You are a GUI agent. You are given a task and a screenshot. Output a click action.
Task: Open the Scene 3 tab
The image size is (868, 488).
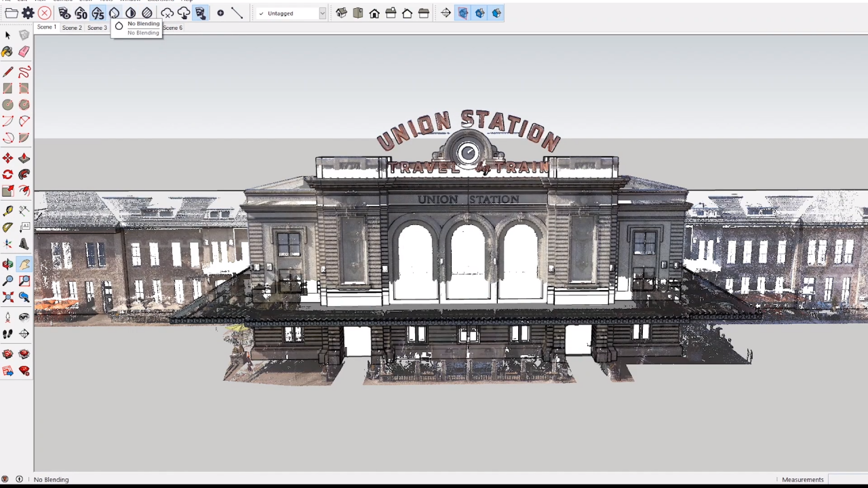(x=97, y=28)
